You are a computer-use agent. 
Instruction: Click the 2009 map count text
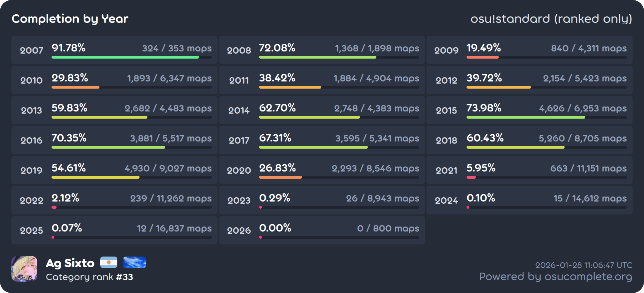(589, 48)
